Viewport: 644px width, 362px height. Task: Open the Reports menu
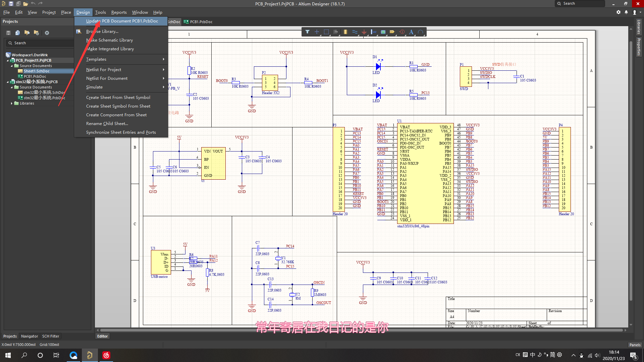(x=119, y=12)
